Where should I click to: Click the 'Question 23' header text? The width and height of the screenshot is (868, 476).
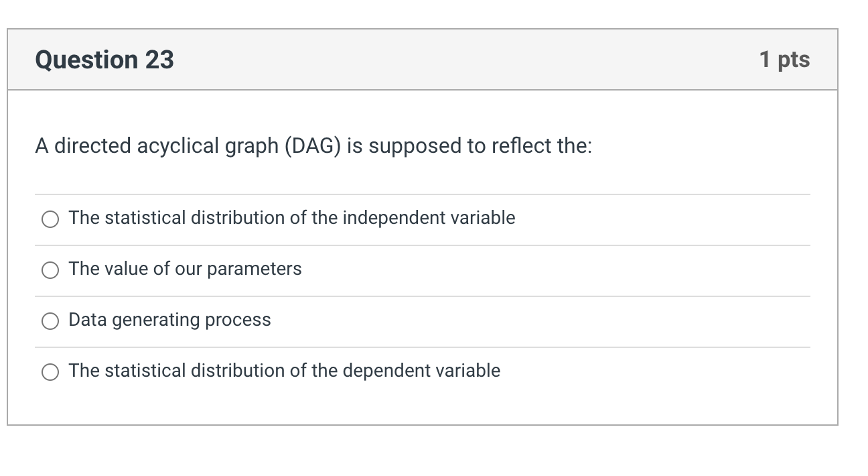[x=104, y=59]
